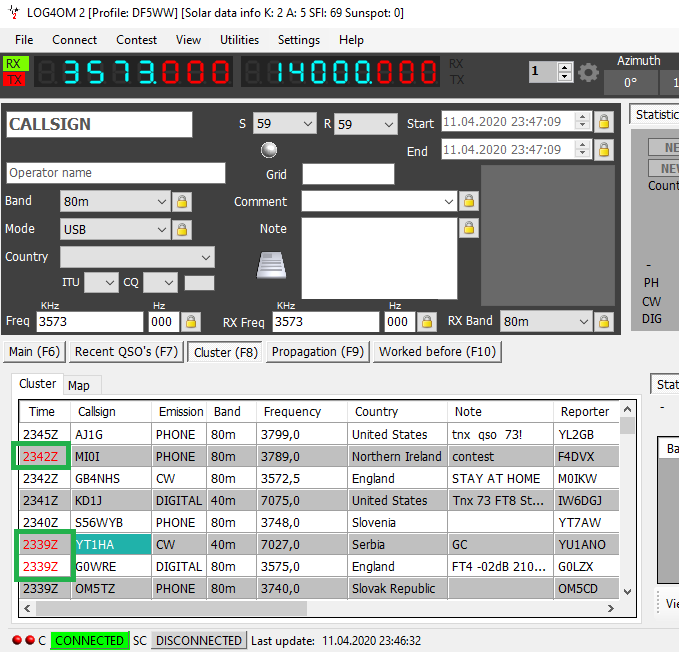Open the Help menu
The height and width of the screenshot is (652, 679).
pyautogui.click(x=351, y=40)
